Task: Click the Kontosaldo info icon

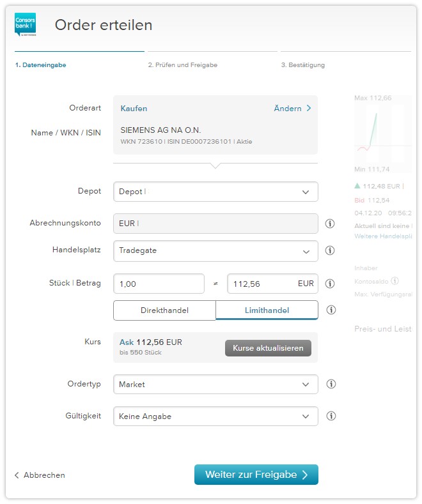Action: [x=395, y=281]
